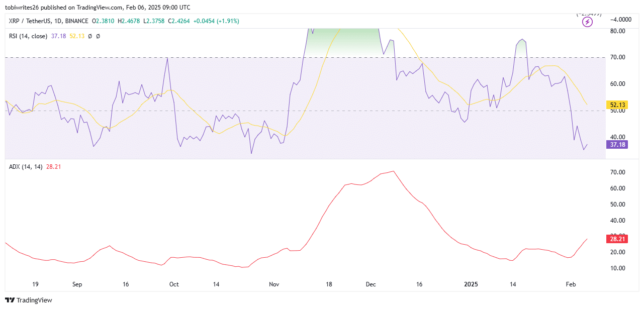The image size is (644, 309).
Task: Click the TradingView logo icon
Action: click(x=10, y=300)
